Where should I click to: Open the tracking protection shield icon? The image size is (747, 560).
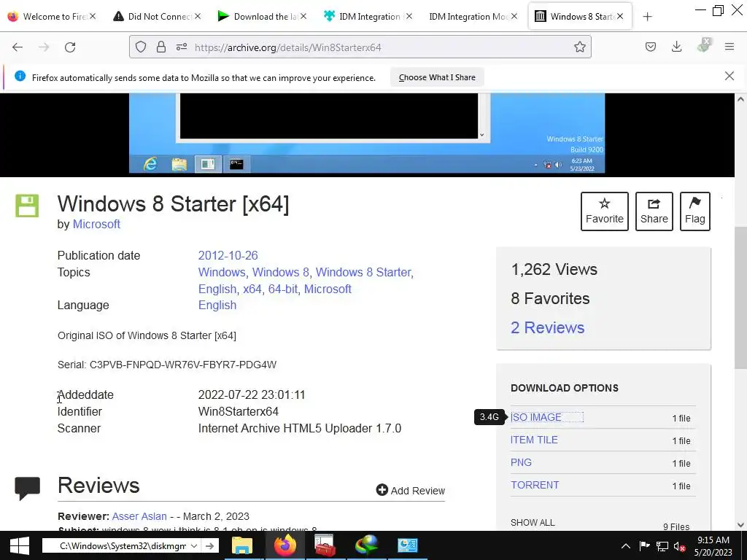tap(141, 47)
